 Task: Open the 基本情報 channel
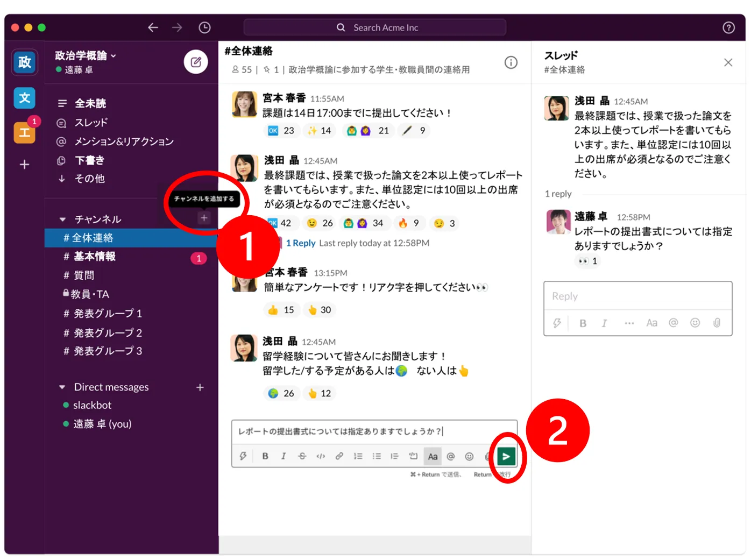(x=95, y=257)
